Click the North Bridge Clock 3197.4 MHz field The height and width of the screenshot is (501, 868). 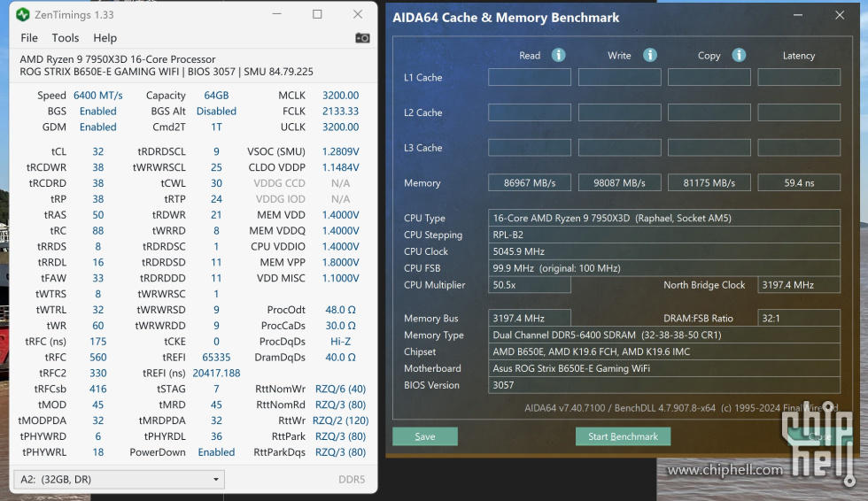point(799,285)
